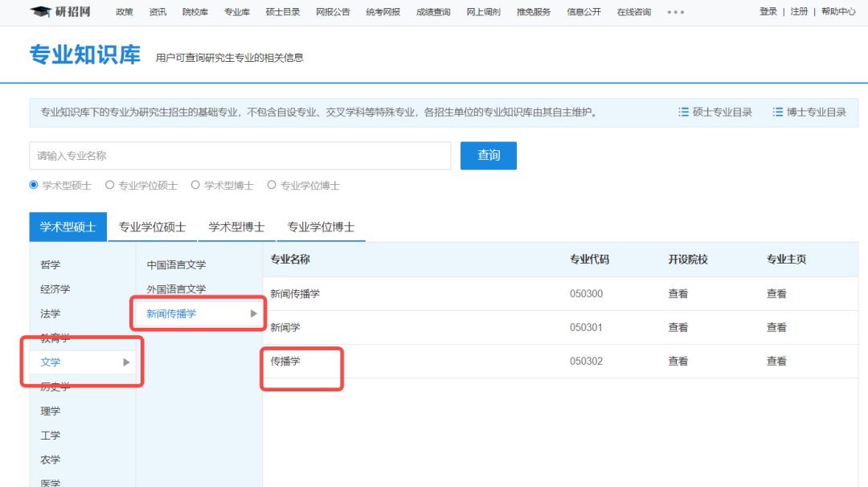Select 理学 in the discipline list

click(x=51, y=411)
